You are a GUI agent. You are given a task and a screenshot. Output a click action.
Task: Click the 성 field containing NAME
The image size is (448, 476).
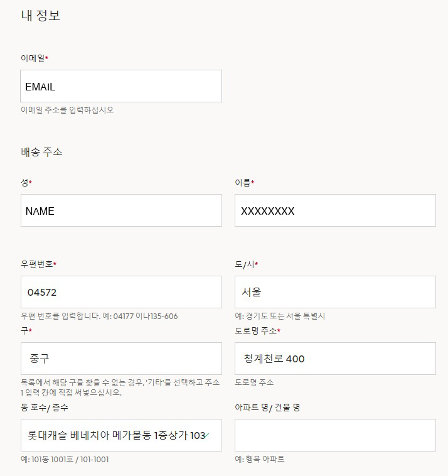click(x=121, y=210)
